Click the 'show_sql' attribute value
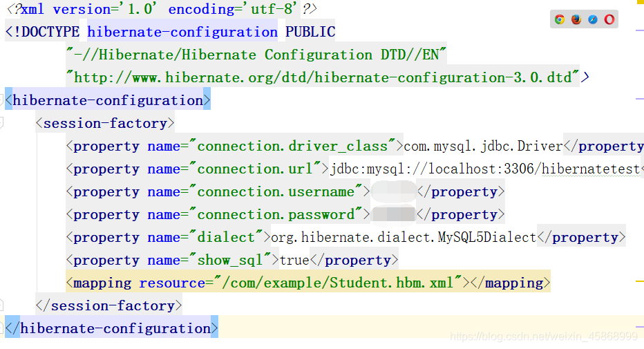This screenshot has width=644, height=349. [x=230, y=260]
